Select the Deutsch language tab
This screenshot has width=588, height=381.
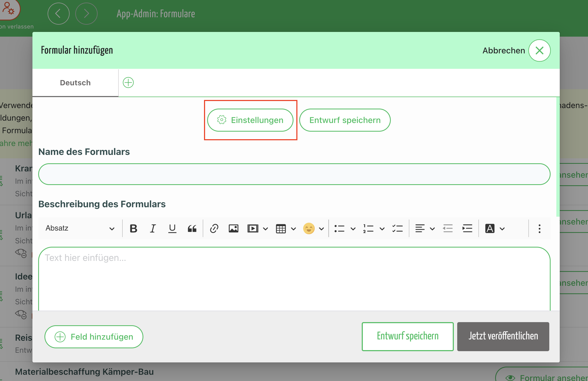75,83
